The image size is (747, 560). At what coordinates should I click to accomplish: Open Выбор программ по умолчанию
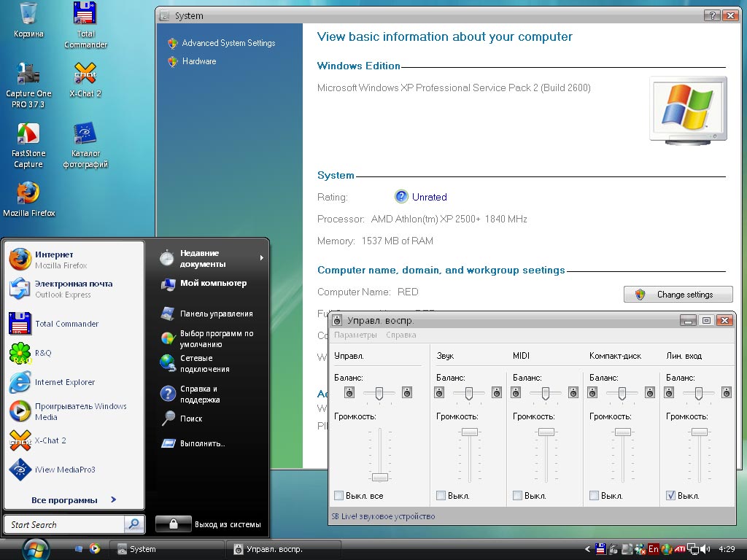(207, 338)
